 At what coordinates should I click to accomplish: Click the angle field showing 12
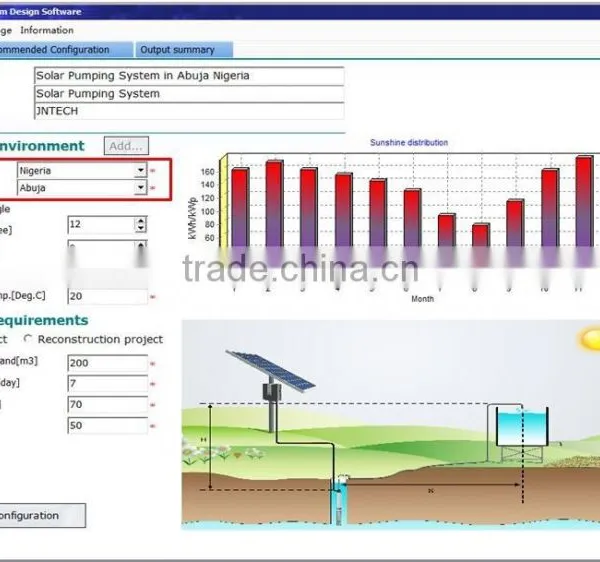(101, 225)
